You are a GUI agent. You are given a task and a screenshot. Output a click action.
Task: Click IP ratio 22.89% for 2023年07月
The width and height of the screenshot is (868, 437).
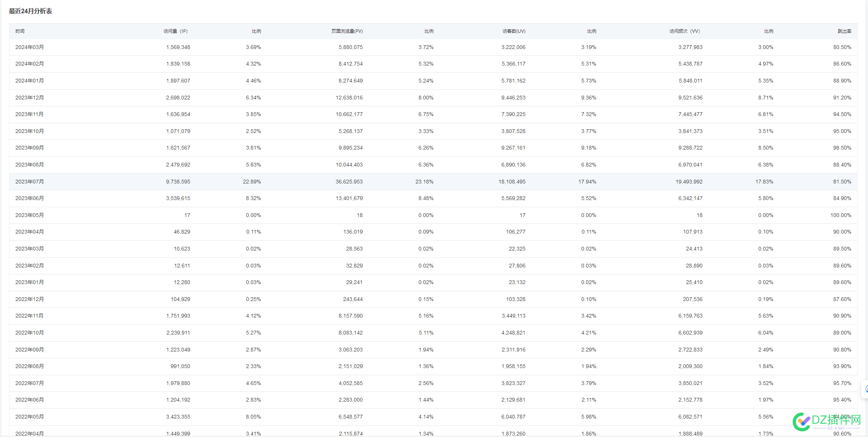point(252,182)
